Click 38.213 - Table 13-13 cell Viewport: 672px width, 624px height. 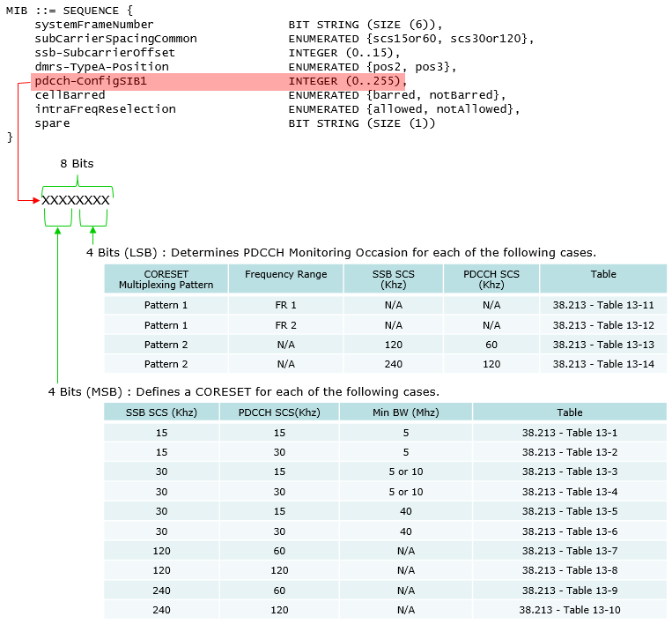click(603, 345)
